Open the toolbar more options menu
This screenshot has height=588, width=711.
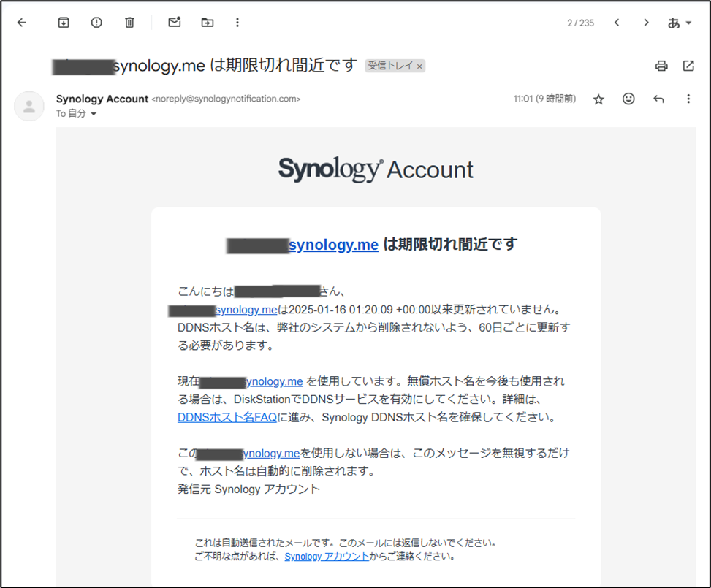pyautogui.click(x=237, y=22)
